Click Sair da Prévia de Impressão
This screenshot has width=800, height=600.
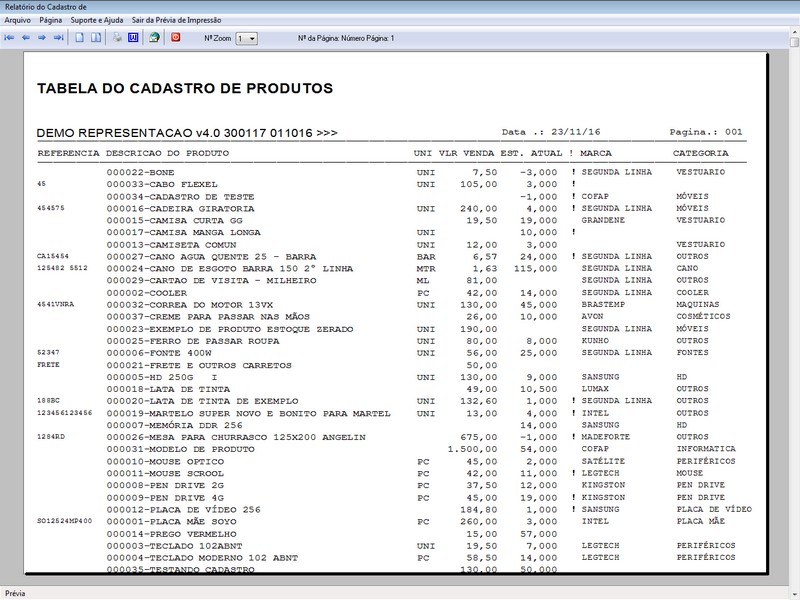176,19
